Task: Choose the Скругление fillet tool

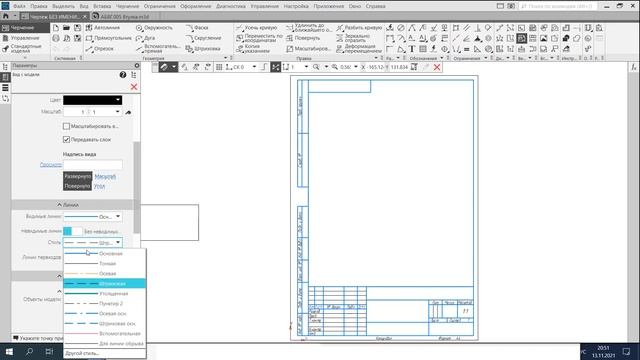Action: (x=203, y=38)
